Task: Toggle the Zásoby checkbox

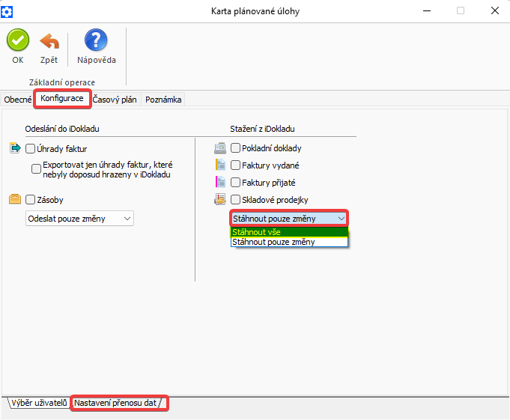Action: 30,199
